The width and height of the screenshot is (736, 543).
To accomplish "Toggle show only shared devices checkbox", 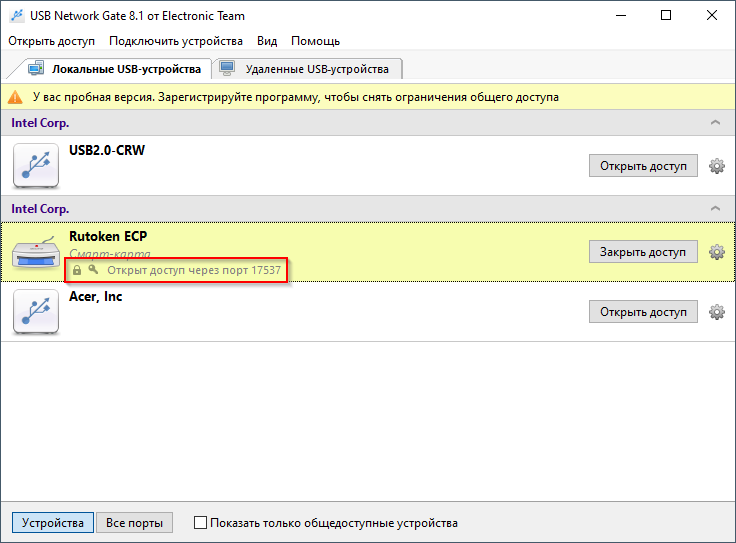I will [200, 522].
